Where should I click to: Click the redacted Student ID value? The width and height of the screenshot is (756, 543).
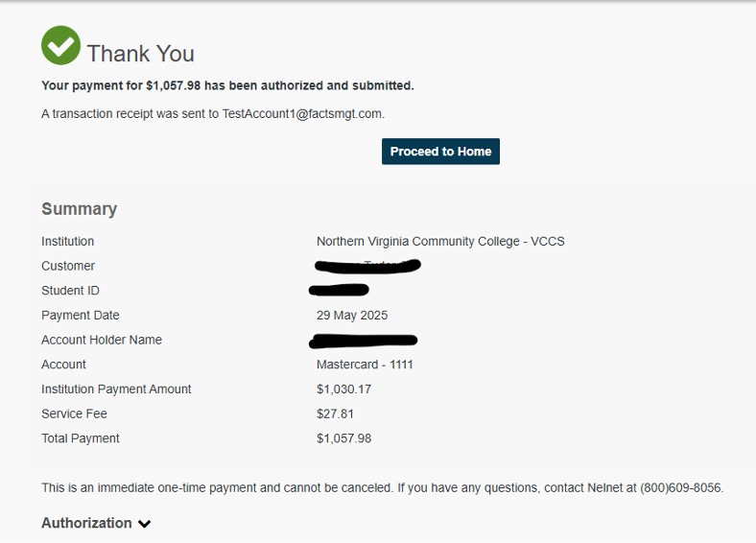340,289
